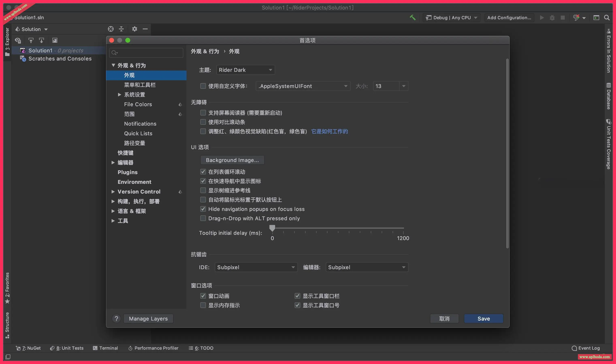Click the Background Image button
This screenshot has height=364, width=616.
232,160
